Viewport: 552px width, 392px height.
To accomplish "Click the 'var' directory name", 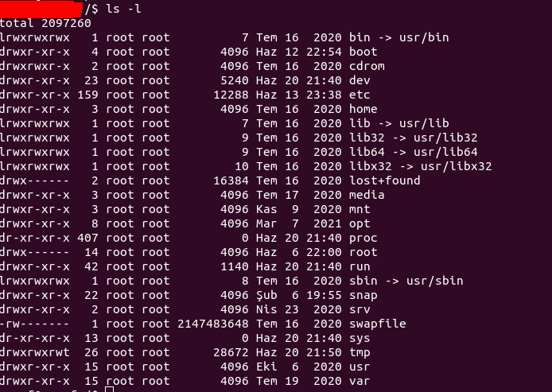I will point(360,381).
